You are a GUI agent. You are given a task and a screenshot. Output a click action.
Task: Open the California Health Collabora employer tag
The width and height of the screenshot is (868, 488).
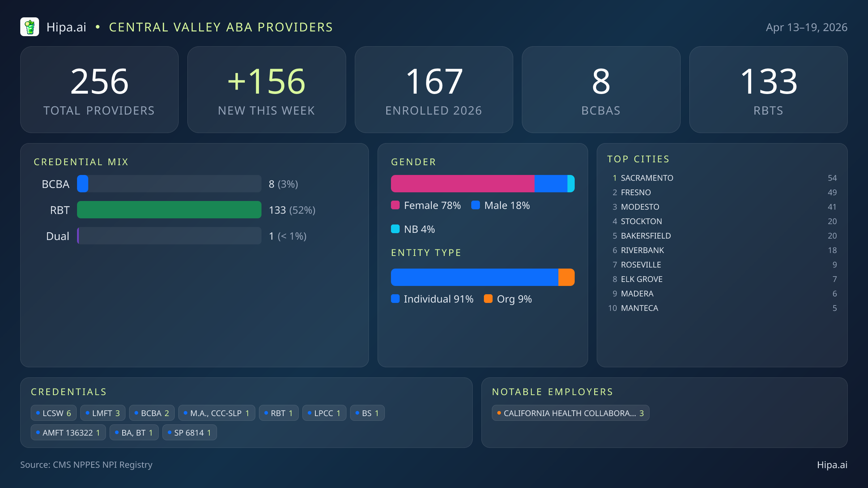click(570, 413)
